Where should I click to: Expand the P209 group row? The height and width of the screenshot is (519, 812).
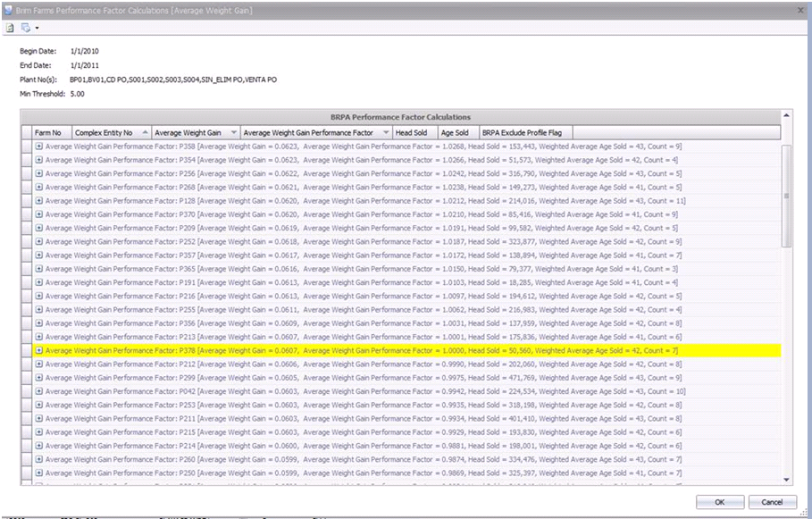pos(38,228)
